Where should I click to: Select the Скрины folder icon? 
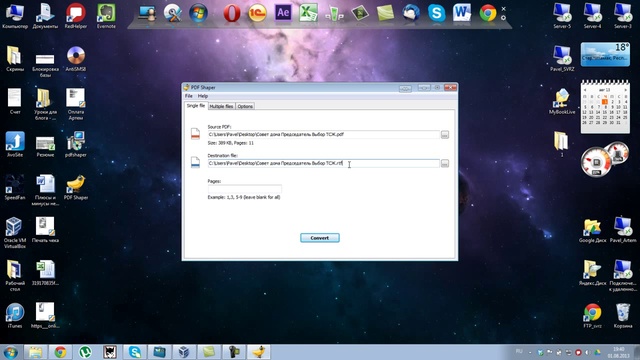15,59
